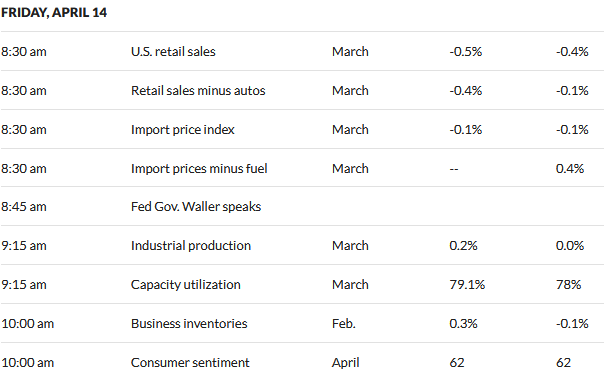Open Import prices minus fuel entry
The image size is (604, 376).
click(199, 169)
